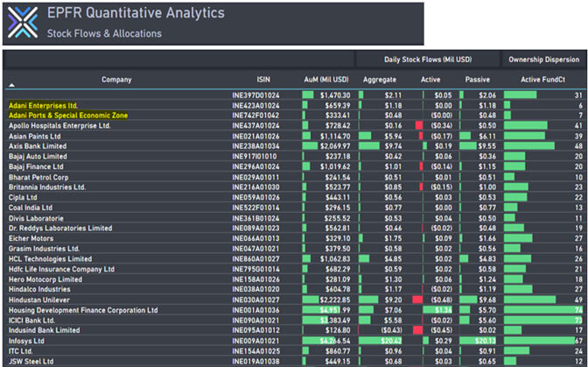Viewport: 588px width, 367px height.
Task: Sort table by Company column header
Action: tap(116, 80)
